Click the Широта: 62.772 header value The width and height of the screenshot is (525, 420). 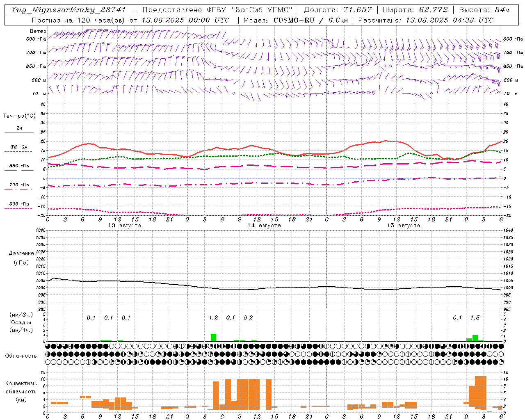coord(415,10)
